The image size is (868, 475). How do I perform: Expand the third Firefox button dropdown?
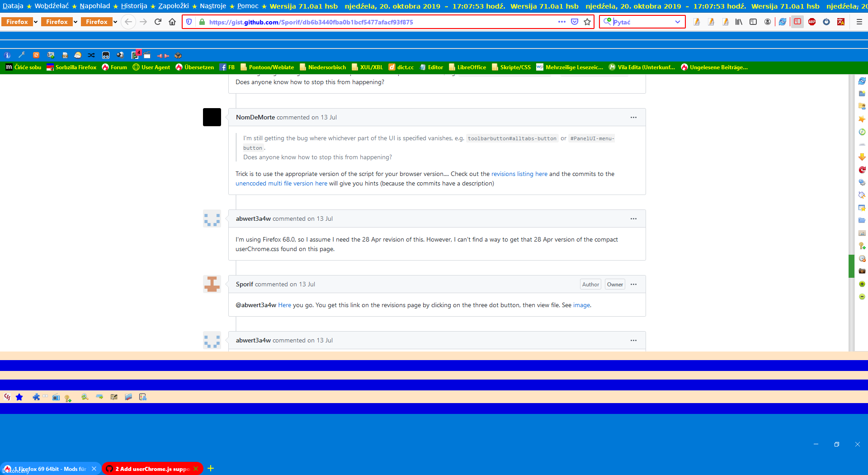tap(115, 22)
